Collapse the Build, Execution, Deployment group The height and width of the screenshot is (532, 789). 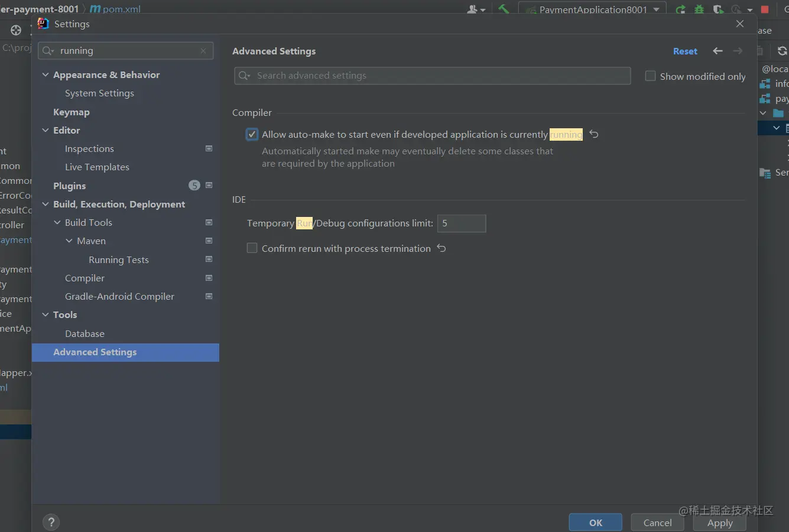click(x=46, y=204)
